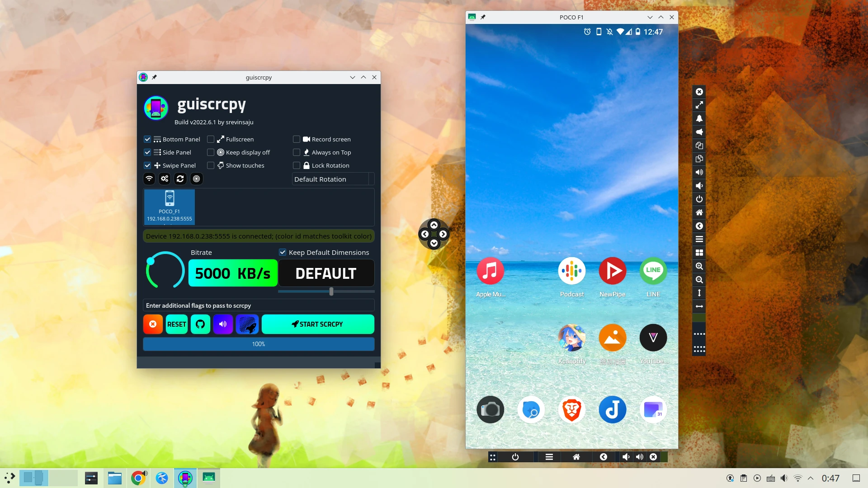This screenshot has width=868, height=488.
Task: Click the wireless ADB wifi icon
Action: 149,179
